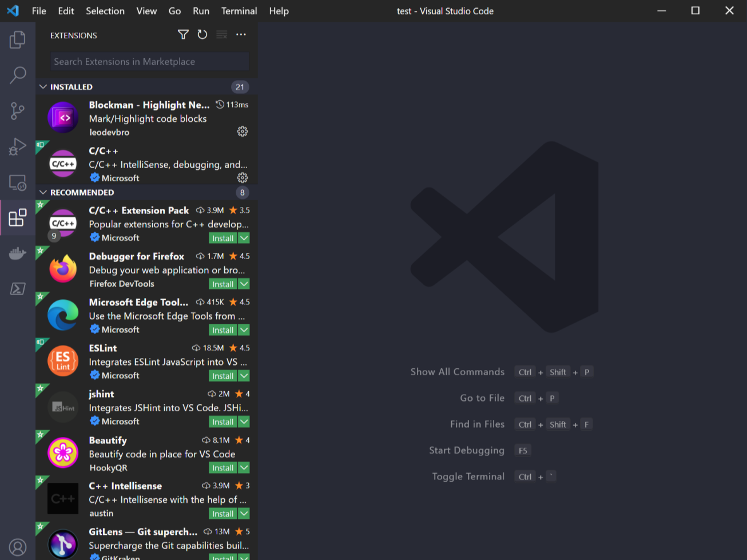Viewport: 747px width, 560px height.
Task: Install the C/C++ Extension Pack
Action: tap(223, 238)
